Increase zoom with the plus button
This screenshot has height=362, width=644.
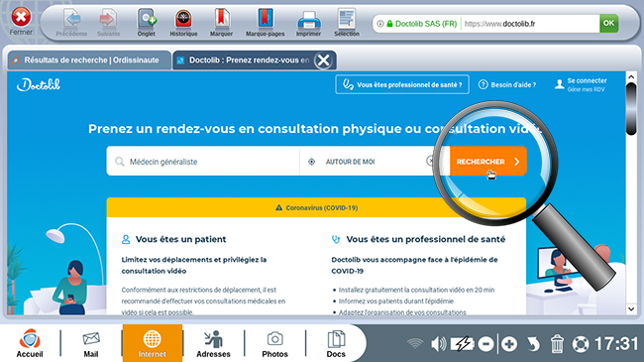pyautogui.click(x=509, y=344)
